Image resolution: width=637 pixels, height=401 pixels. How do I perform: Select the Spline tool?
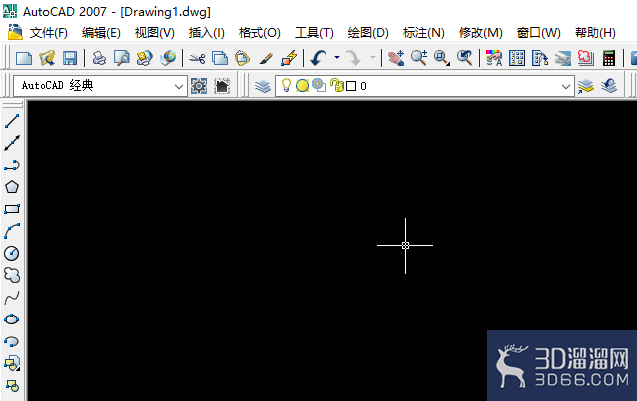pyautogui.click(x=12, y=297)
